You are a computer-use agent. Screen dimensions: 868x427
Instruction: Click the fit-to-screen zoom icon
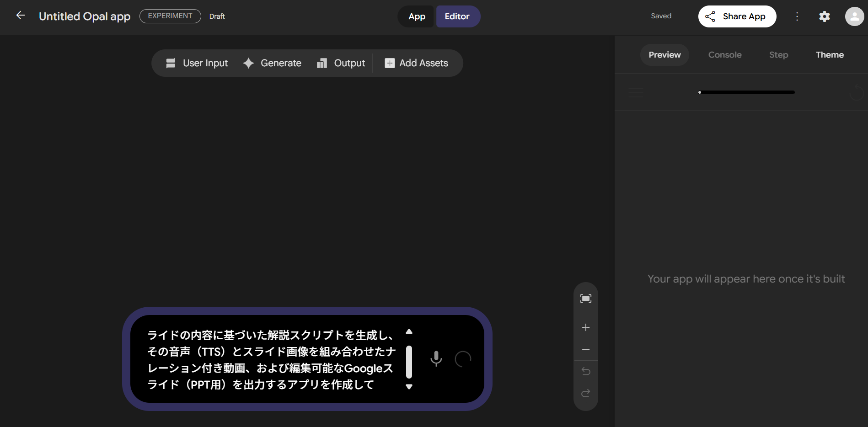click(x=585, y=299)
